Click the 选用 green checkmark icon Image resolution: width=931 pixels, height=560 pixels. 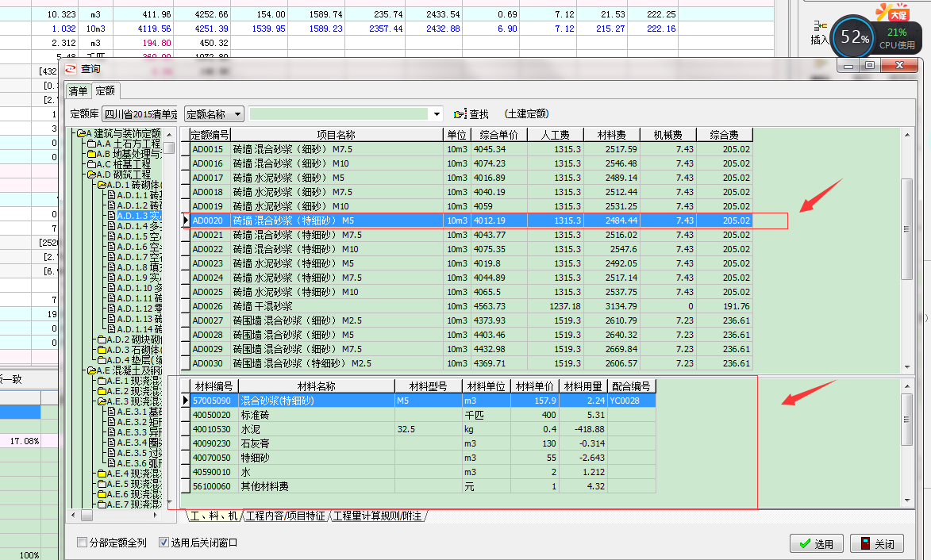tap(805, 544)
